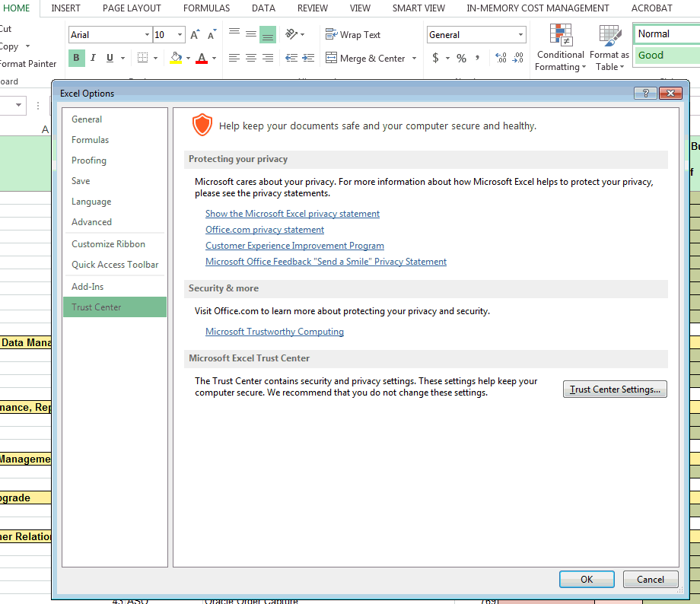Open Microsoft Trustworthy Computing link
This screenshot has height=604, width=700.
coord(275,331)
